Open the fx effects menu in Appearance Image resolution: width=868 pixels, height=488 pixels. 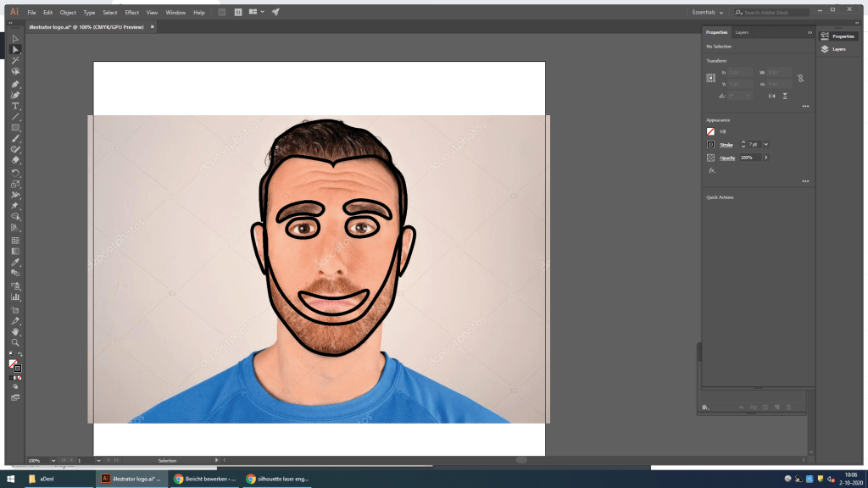(x=712, y=170)
